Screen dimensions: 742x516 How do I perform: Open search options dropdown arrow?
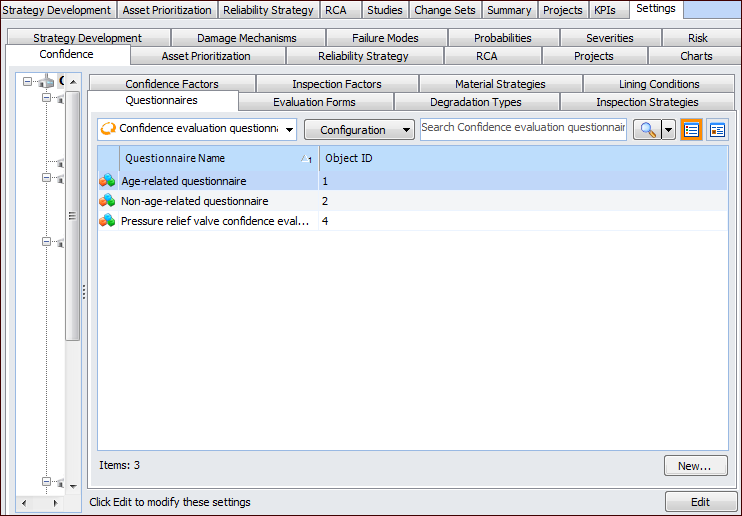tap(668, 130)
